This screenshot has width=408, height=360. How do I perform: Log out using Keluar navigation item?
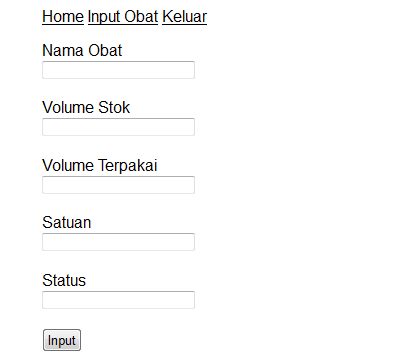point(184,17)
